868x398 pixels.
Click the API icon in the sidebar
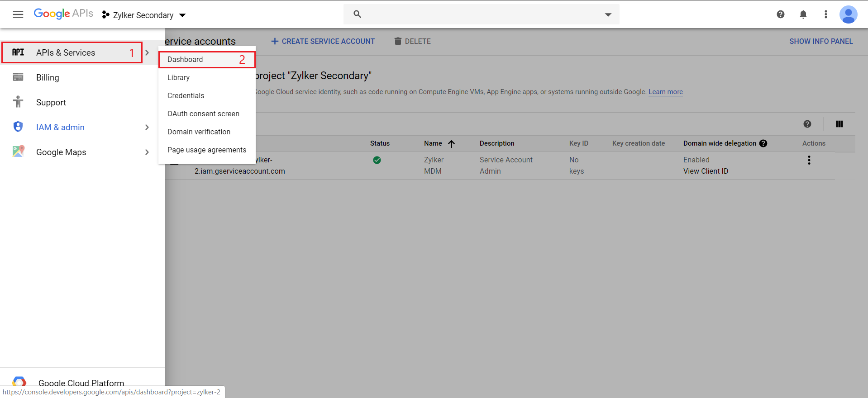click(x=18, y=52)
